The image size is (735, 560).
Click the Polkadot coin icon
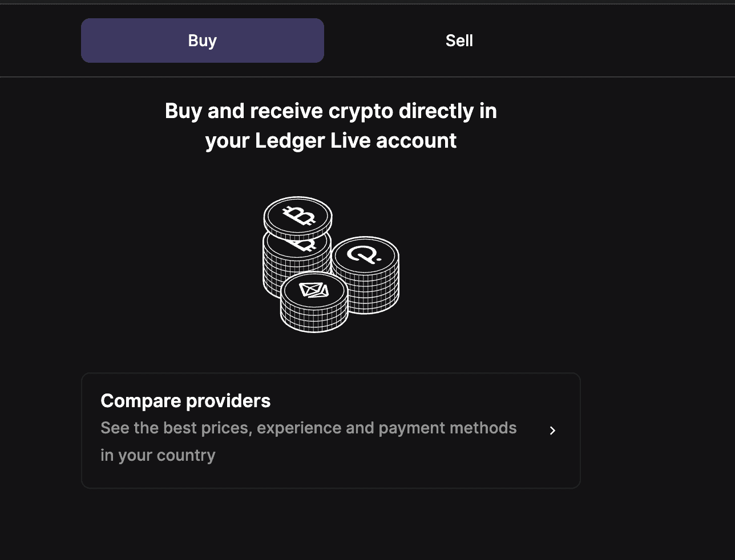point(365,255)
